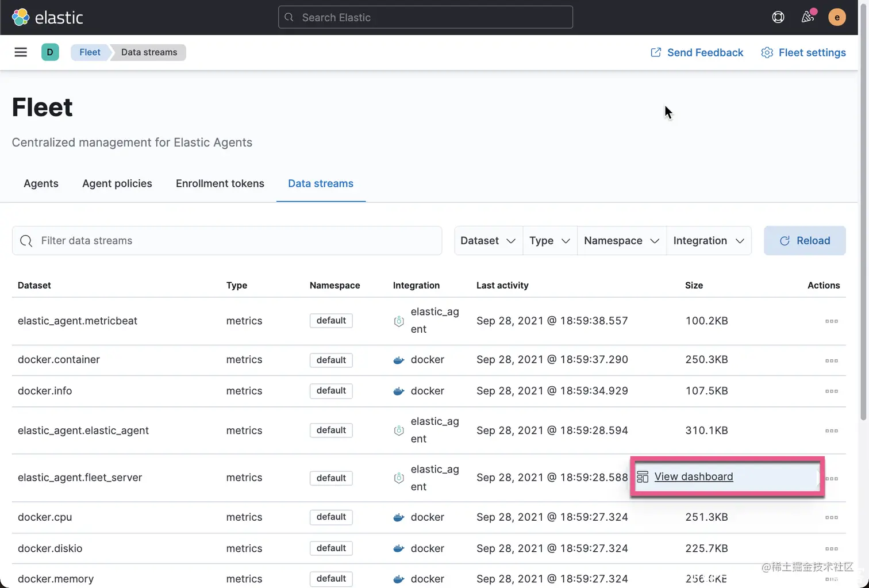The image size is (869, 588).
Task: Switch to the Enrollment tokens tab
Action: pos(220,183)
